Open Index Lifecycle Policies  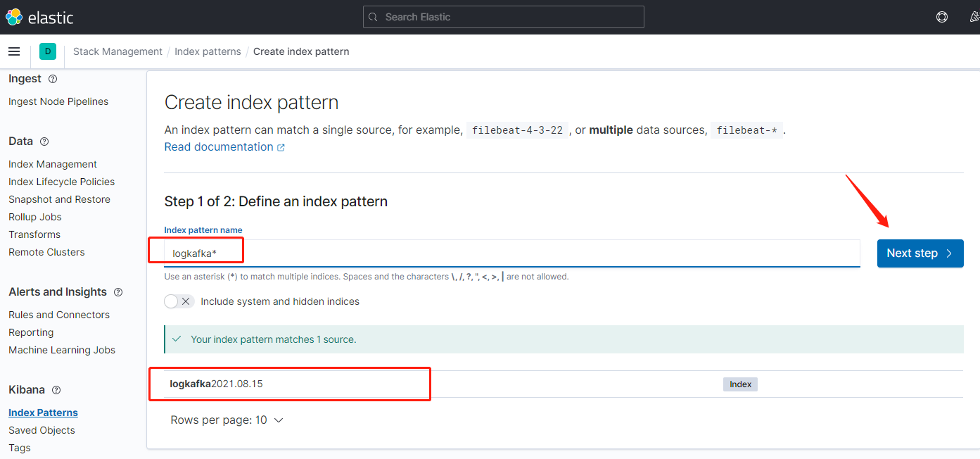[x=61, y=182]
